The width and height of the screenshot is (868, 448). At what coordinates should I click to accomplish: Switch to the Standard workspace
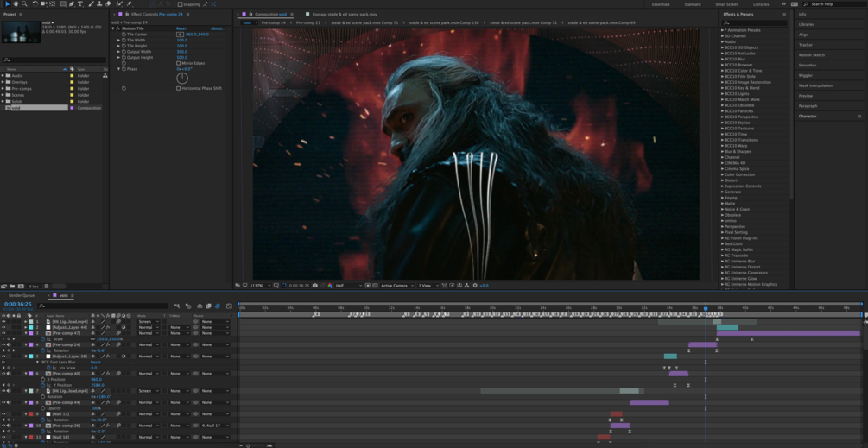click(x=693, y=3)
